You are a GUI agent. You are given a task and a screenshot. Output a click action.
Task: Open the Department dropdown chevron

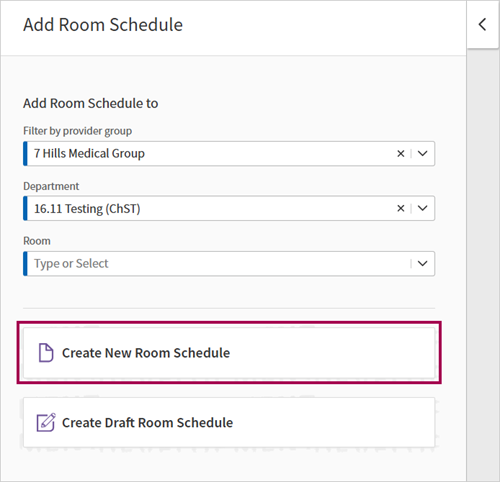(423, 209)
